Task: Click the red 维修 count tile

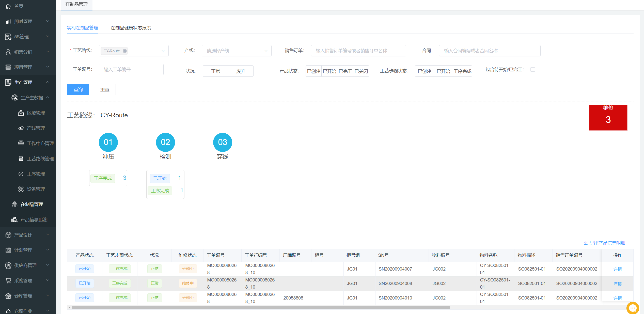Action: pyautogui.click(x=608, y=118)
